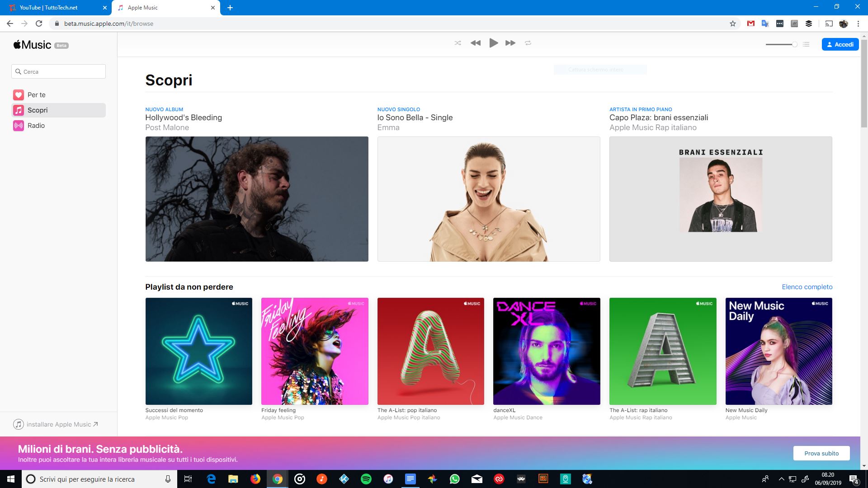Enable shuffle playback
Screen dimensions: 868x488
coord(458,43)
